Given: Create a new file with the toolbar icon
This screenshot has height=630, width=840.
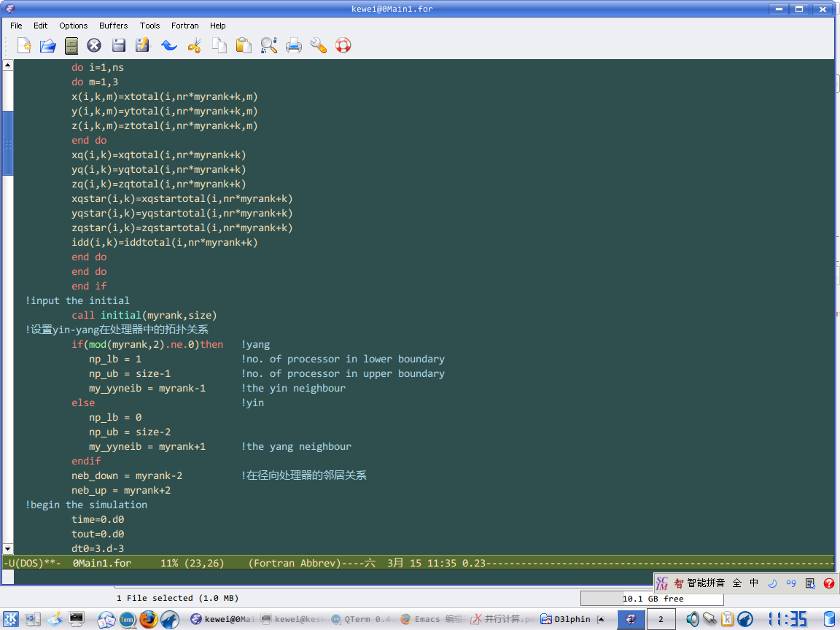Looking at the screenshot, I should (23, 45).
